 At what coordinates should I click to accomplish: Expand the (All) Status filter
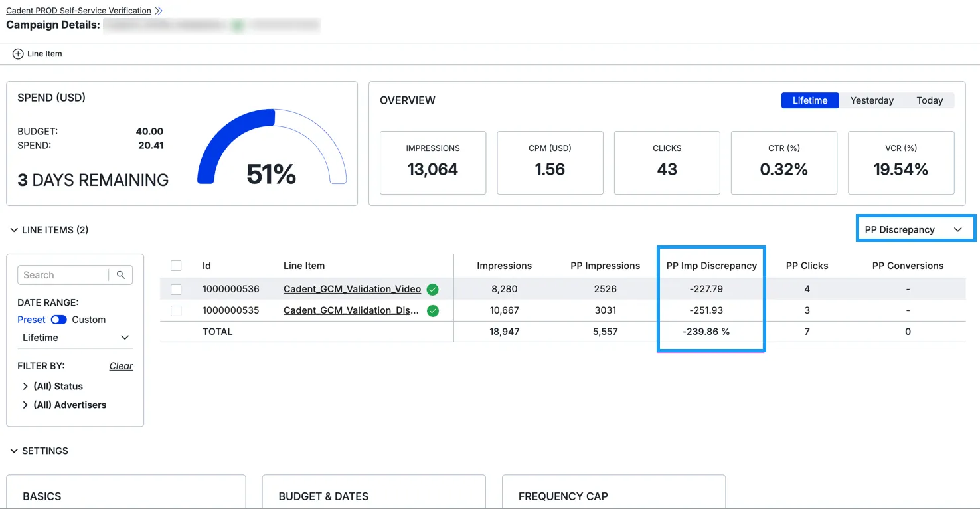click(x=25, y=386)
